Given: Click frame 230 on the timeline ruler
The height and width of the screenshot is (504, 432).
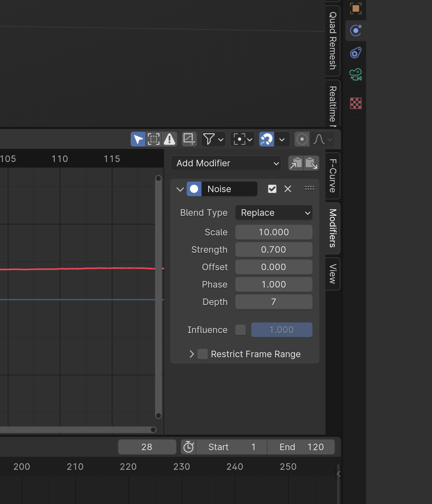Looking at the screenshot, I should 182,467.
